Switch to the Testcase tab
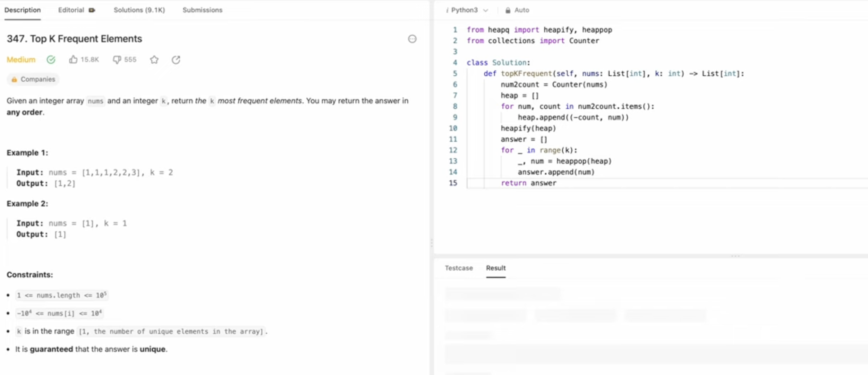Screen dimensions: 868x375 point(459,268)
